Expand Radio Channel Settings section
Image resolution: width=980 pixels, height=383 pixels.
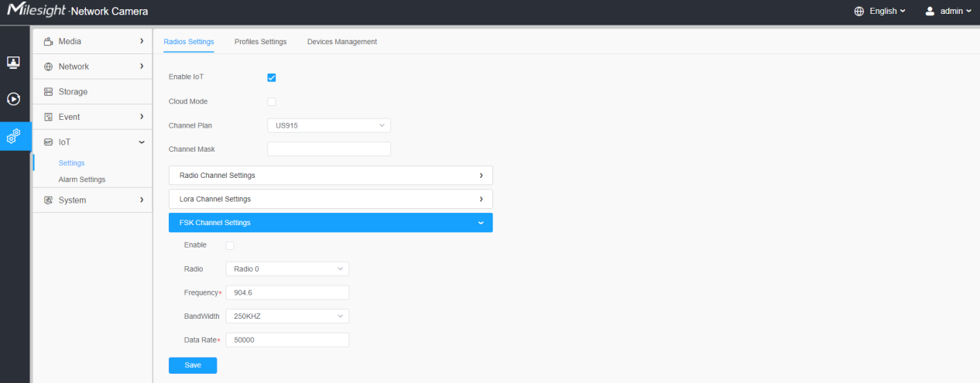tap(331, 176)
